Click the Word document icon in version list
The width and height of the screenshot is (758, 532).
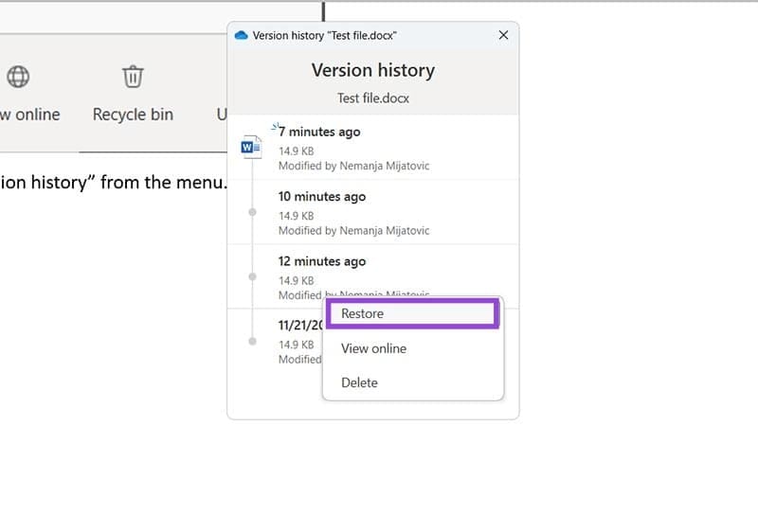pyautogui.click(x=251, y=147)
